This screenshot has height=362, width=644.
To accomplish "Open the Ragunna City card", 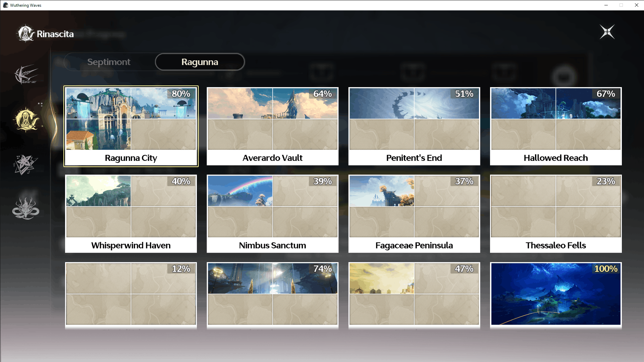I will pos(131,126).
